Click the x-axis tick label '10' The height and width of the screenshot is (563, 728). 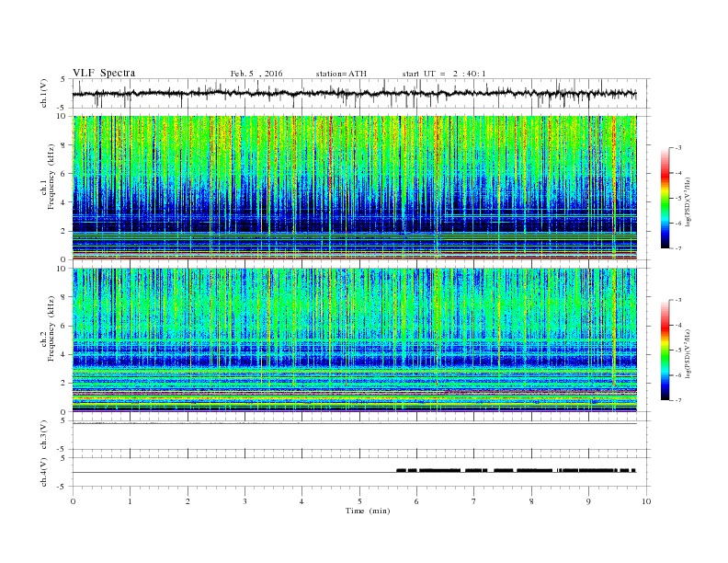coord(646,501)
